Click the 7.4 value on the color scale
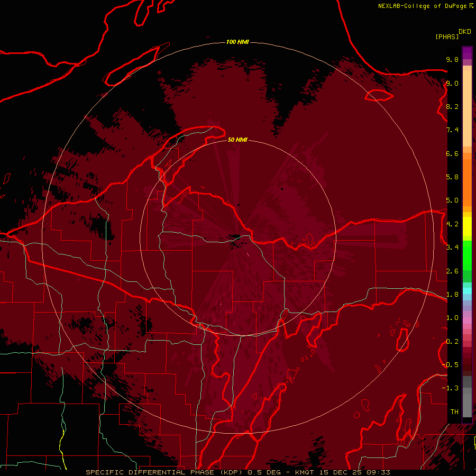The image size is (476, 476). pyautogui.click(x=452, y=130)
